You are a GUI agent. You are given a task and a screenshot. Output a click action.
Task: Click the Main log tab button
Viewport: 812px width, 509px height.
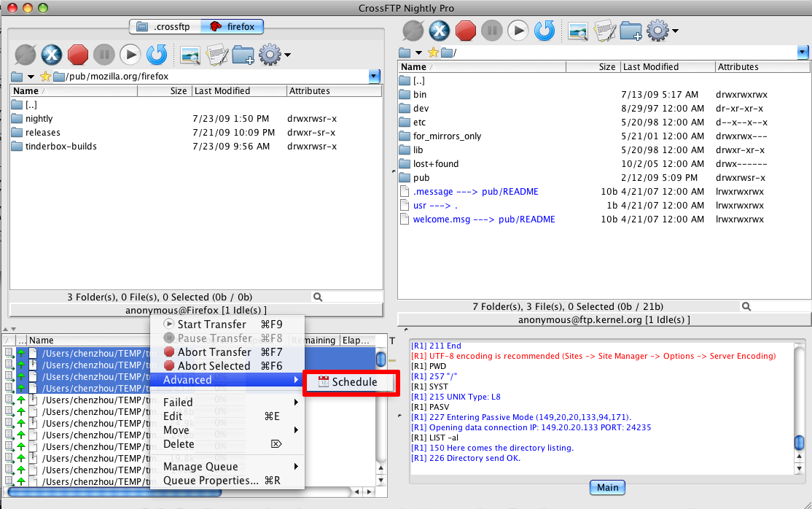(607, 487)
